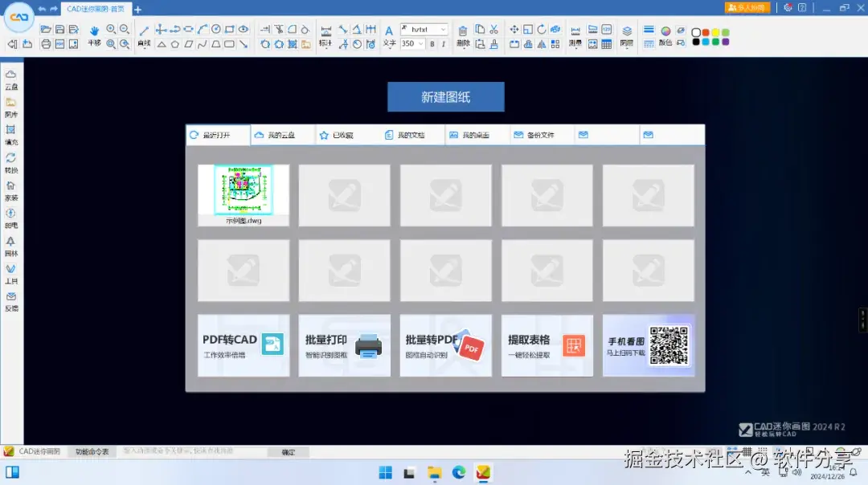
Task: Switch to the my cloud disk tab
Action: pos(282,135)
